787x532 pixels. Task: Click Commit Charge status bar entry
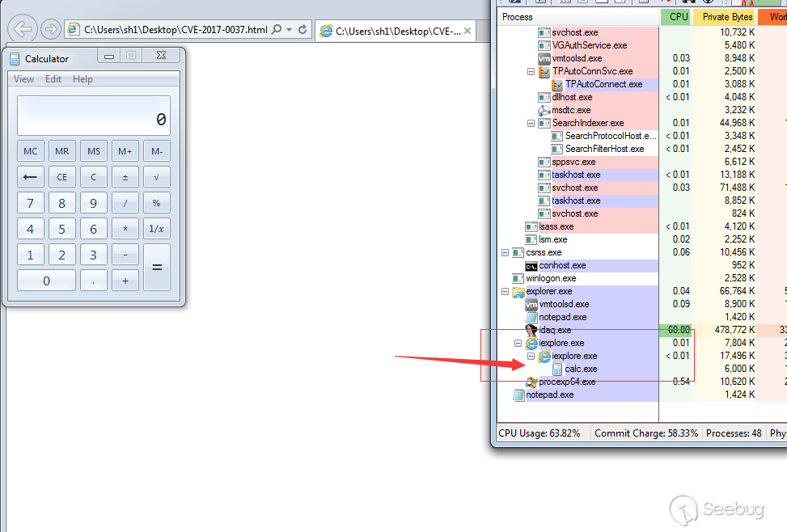tap(646, 433)
